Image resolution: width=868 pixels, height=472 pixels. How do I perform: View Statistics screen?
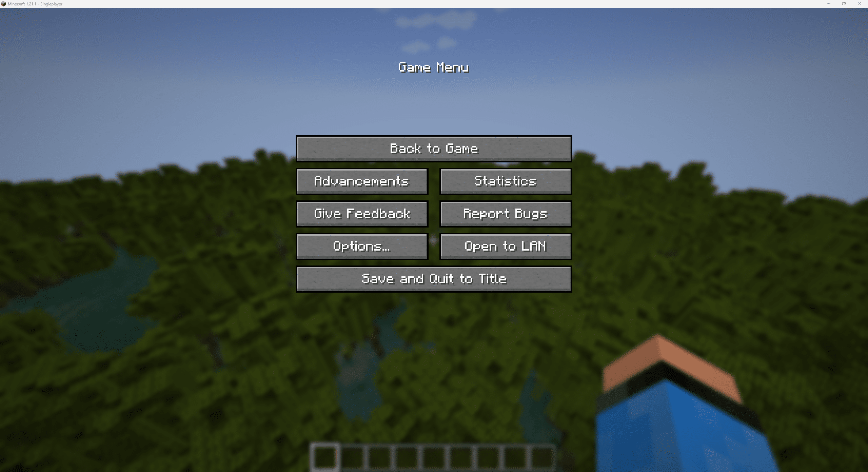[506, 181]
